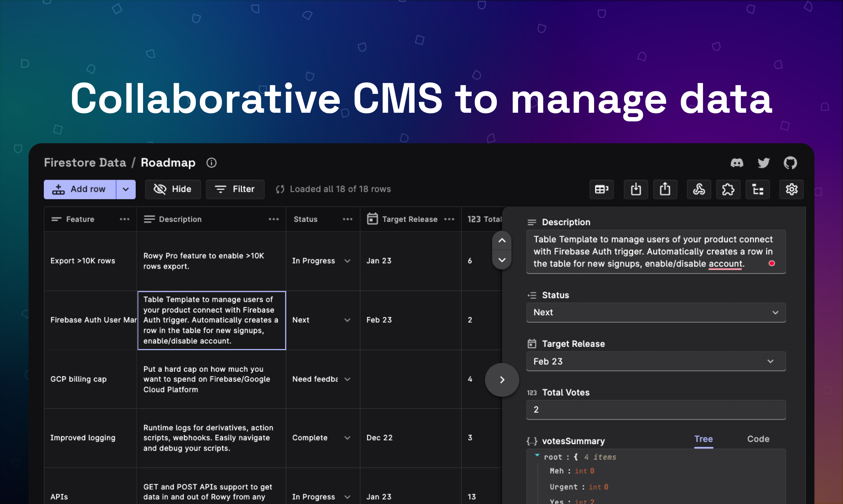
Task: Open Status dropdown for APIs row
Action: 347,497
